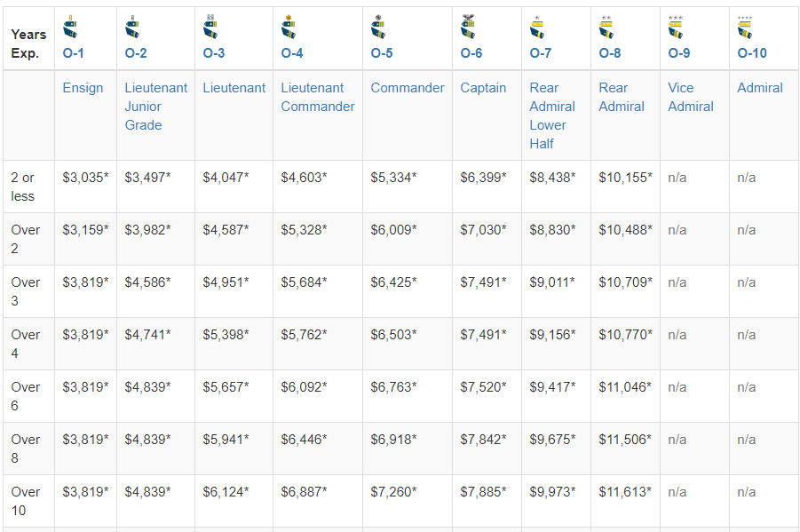The height and width of the screenshot is (532, 800).
Task: Click the O-2 rank insignia icon
Action: (x=132, y=28)
